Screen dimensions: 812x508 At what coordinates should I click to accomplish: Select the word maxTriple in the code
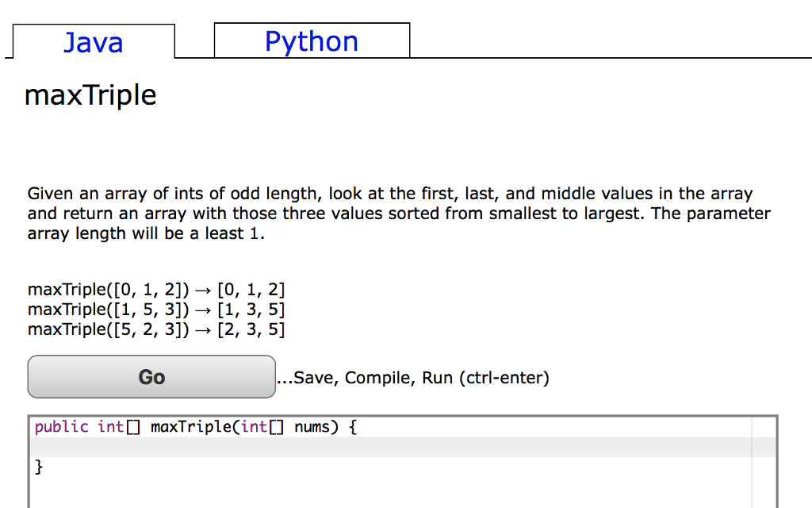pos(190,426)
